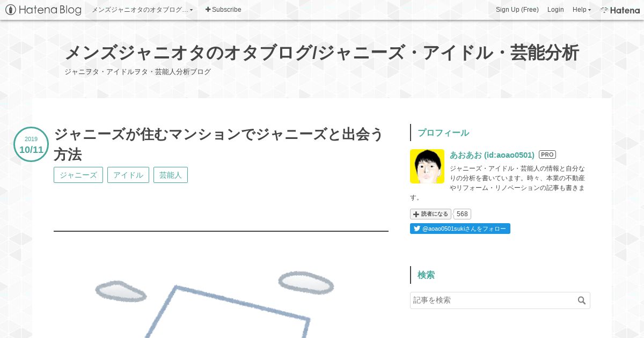Click the blog description ジャニヲタ・アイドルヲタ text
644x338 pixels.
tap(138, 72)
